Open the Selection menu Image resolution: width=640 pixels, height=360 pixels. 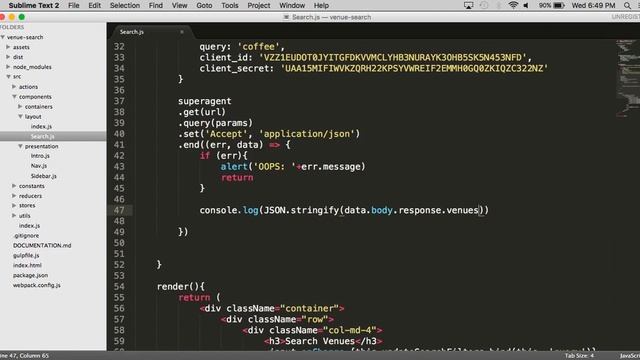pyautogui.click(x=124, y=5)
